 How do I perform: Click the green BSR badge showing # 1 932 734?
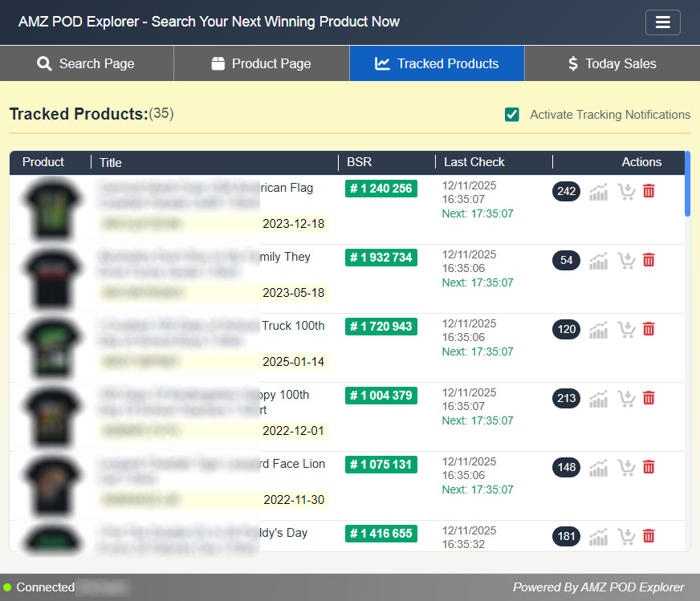click(381, 258)
